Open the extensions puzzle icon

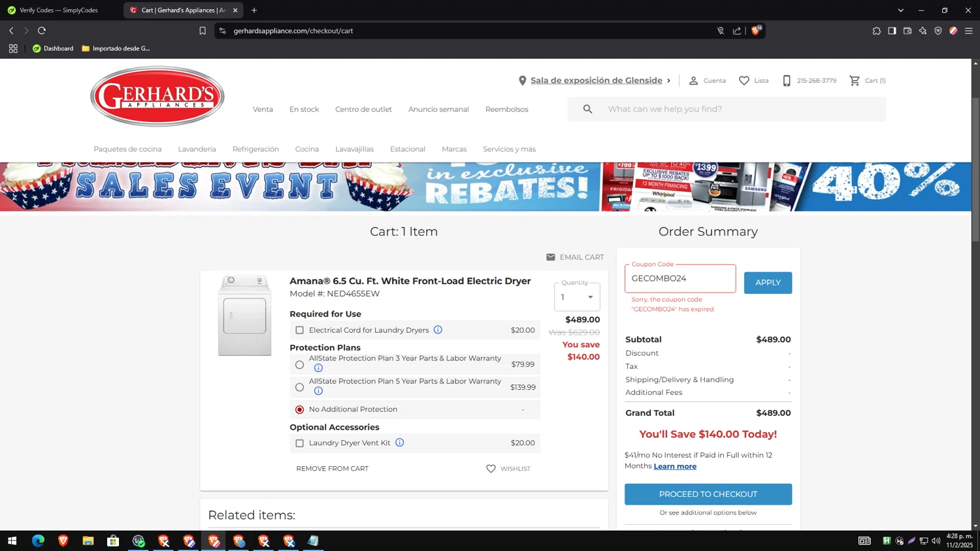pos(876,31)
